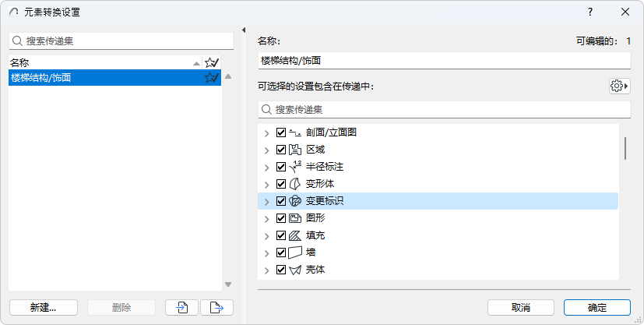Open the gear settings dropdown
644x325 pixels.
click(619, 86)
